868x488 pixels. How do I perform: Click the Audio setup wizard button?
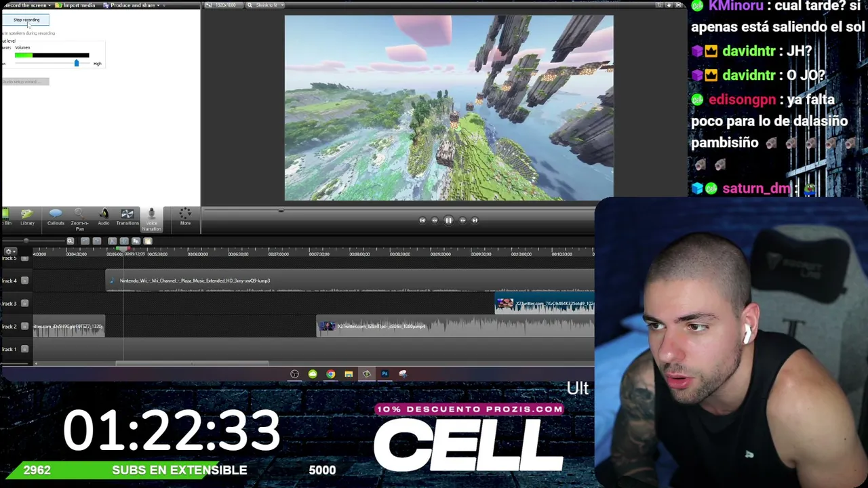pyautogui.click(x=25, y=81)
